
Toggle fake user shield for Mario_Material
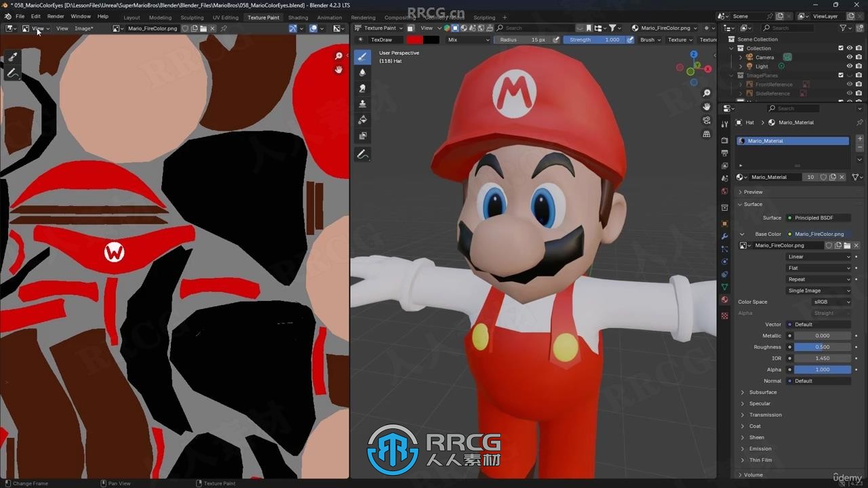pos(823,177)
